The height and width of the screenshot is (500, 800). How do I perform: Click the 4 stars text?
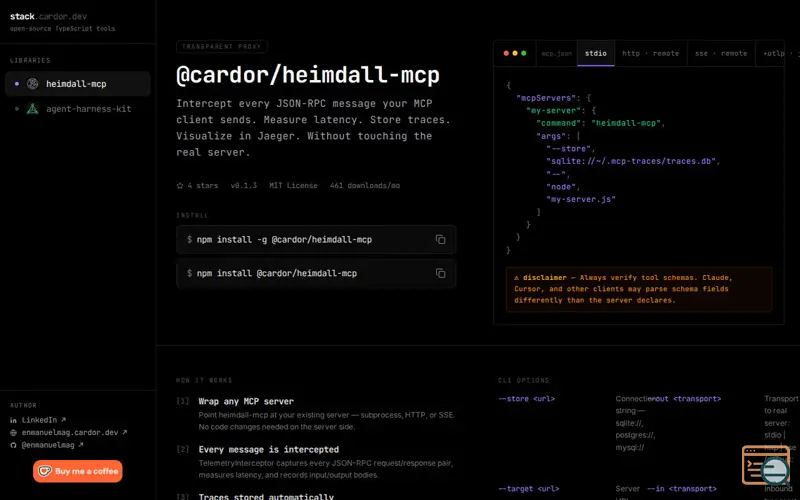(x=203, y=186)
